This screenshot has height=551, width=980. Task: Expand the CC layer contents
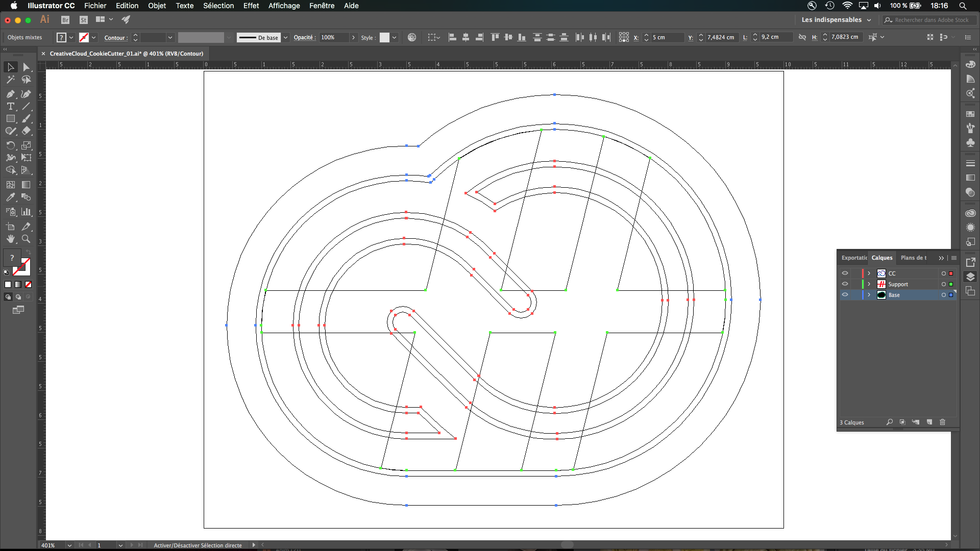click(869, 273)
